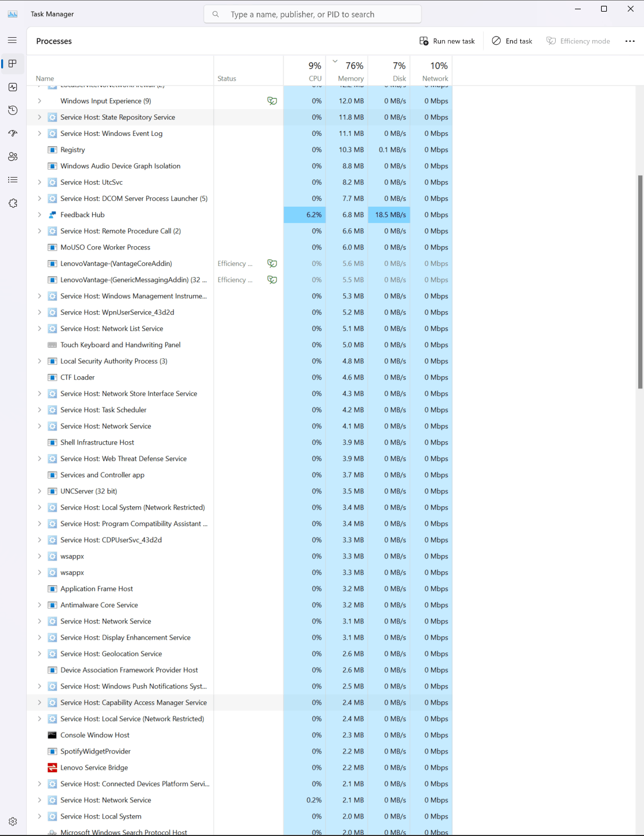644x836 pixels.
Task: Expand Windows Input Experience (9) group
Action: coord(39,101)
